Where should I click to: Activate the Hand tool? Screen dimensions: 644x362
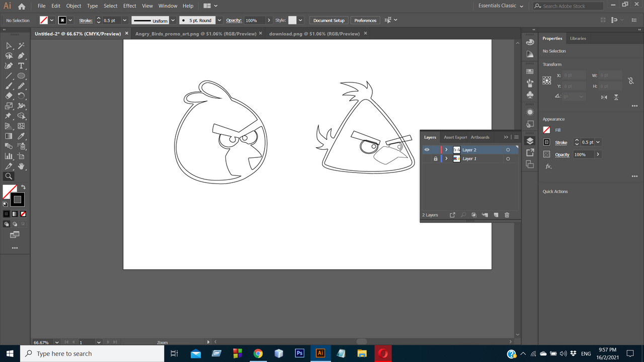21,166
